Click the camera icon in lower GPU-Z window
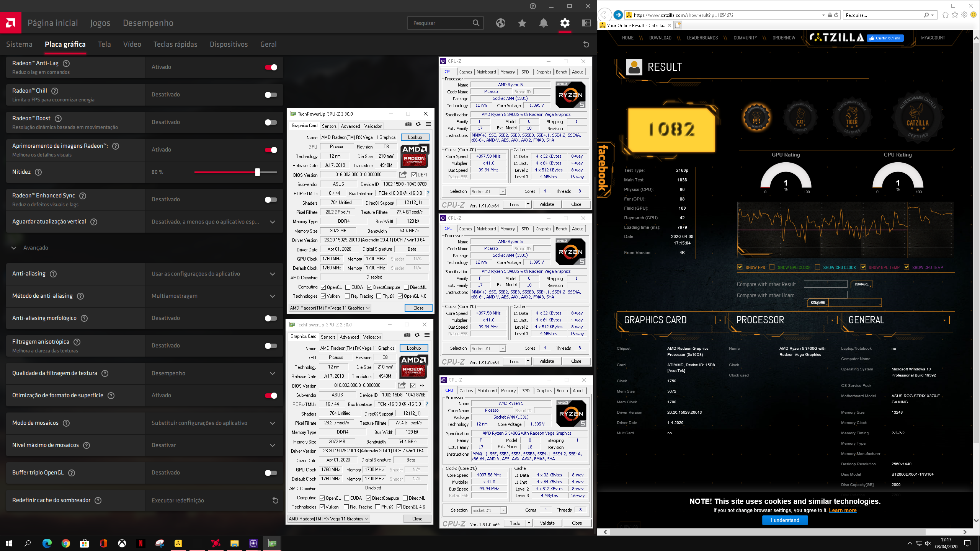The height and width of the screenshot is (551, 980). point(407,335)
